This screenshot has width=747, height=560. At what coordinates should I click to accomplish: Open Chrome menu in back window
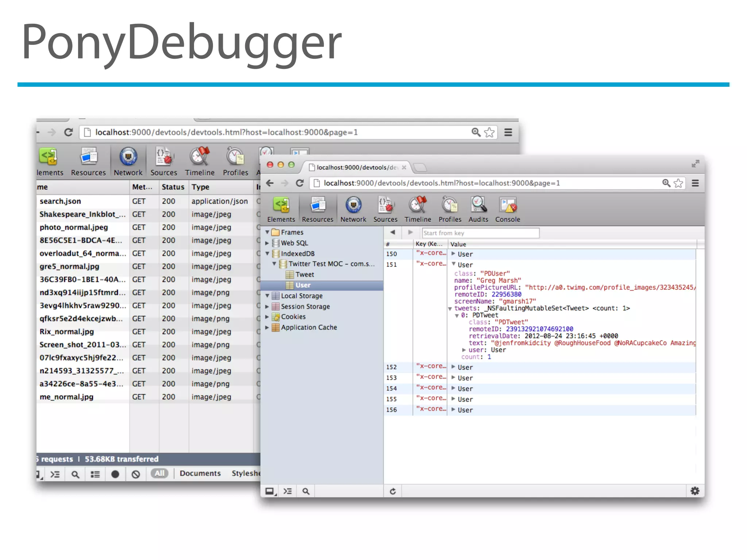point(508,132)
